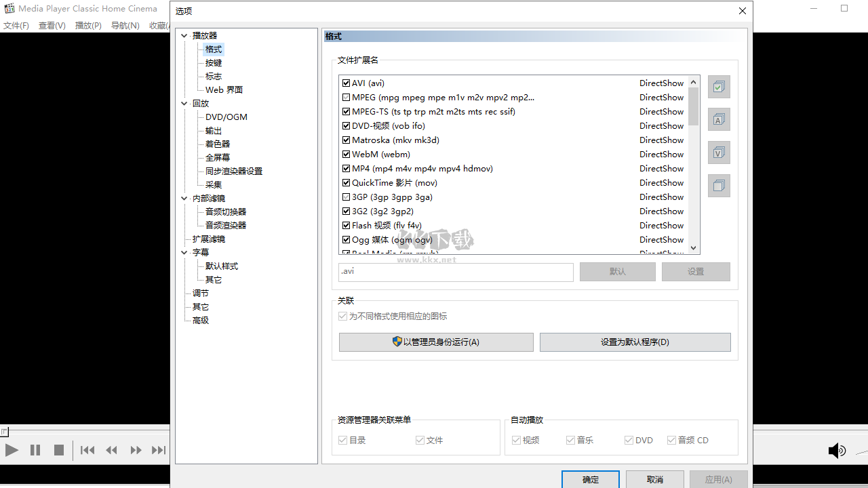Click the volume speaker icon
The height and width of the screenshot is (488, 868).
coord(837,450)
